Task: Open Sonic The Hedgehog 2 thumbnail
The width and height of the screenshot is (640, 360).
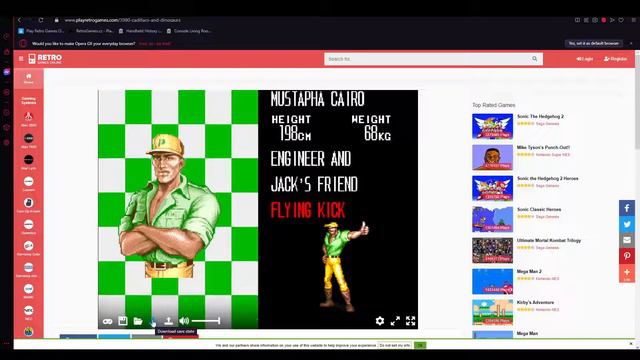Action: pyautogui.click(x=493, y=127)
